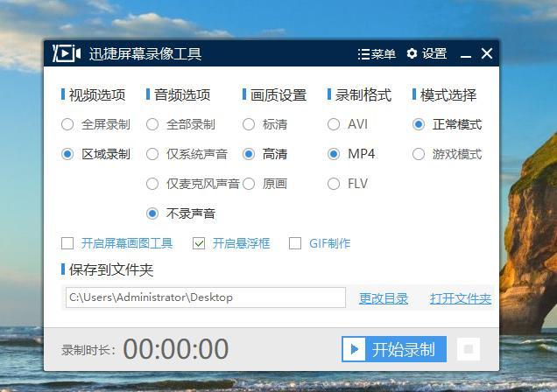
Task: Select 不录声音 radio button
Action: [x=152, y=213]
